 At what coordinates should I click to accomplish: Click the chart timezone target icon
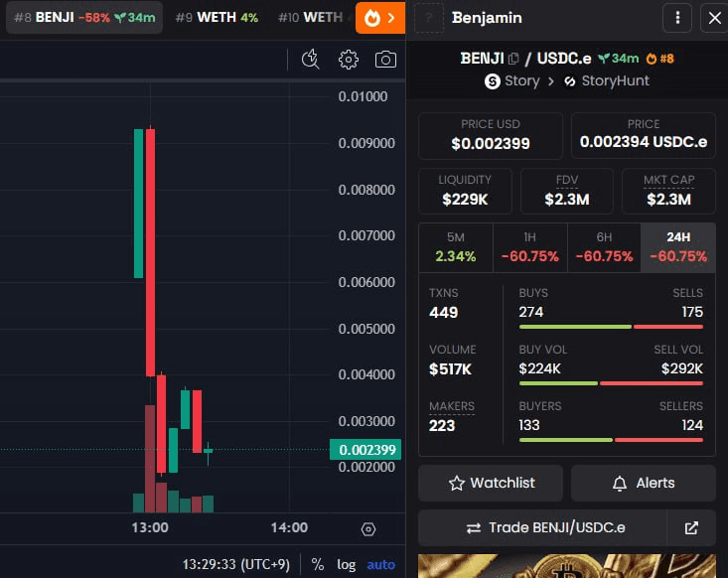pos(368,528)
